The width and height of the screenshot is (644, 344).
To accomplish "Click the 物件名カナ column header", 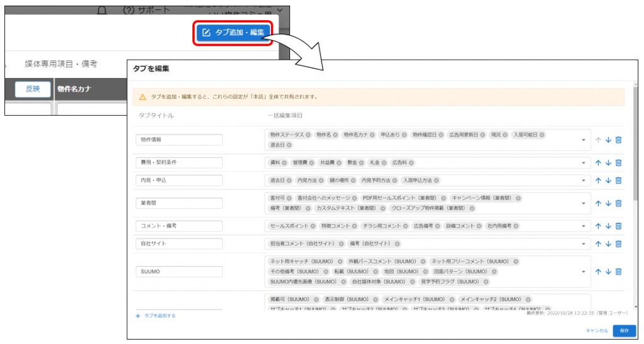I will (74, 89).
